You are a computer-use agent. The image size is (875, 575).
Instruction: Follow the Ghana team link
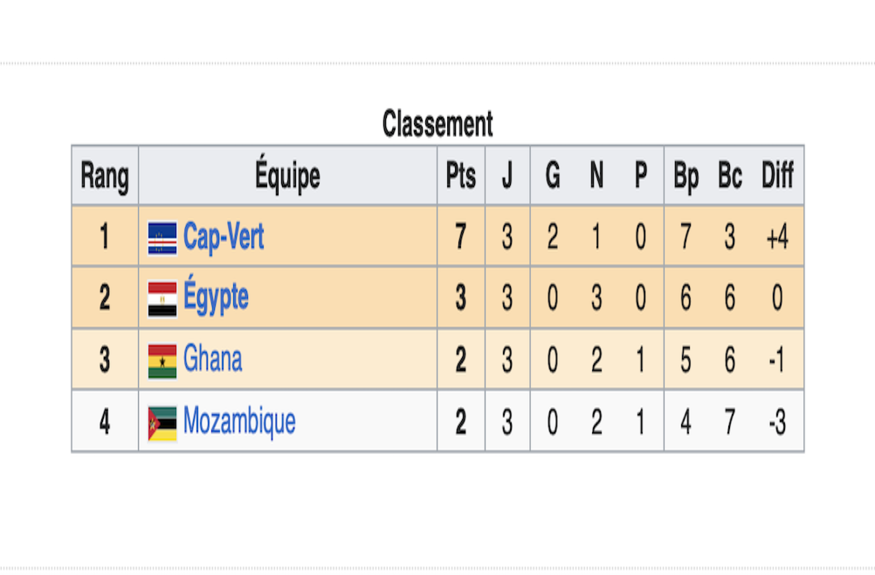213,358
